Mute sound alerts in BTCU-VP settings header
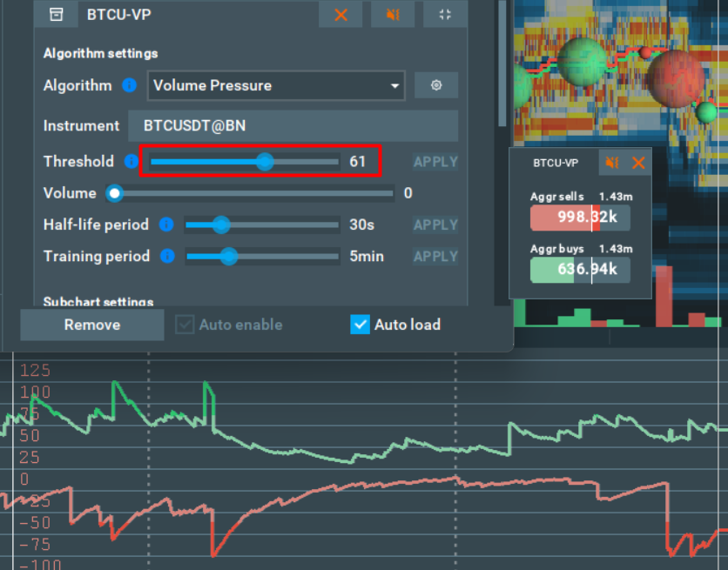The image size is (728, 570). click(393, 14)
